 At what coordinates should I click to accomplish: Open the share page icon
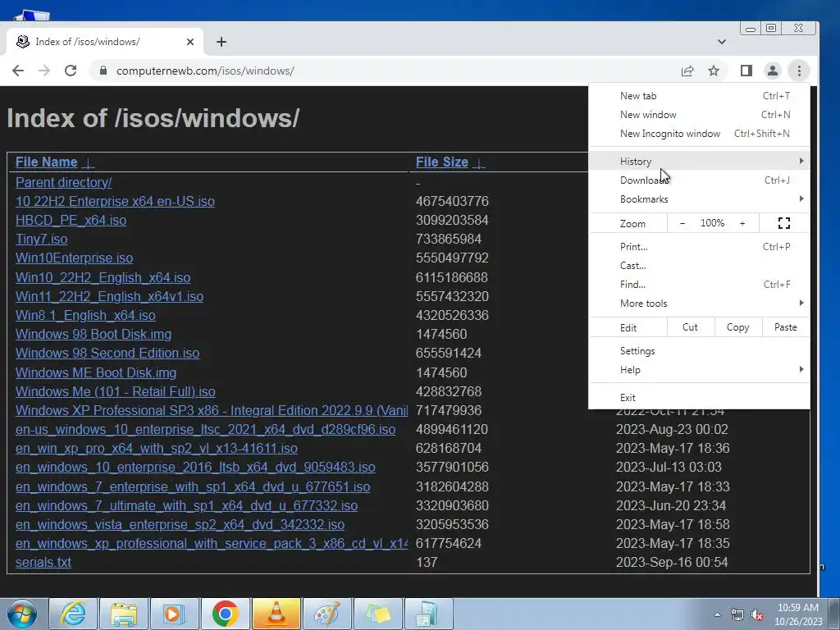tap(687, 71)
